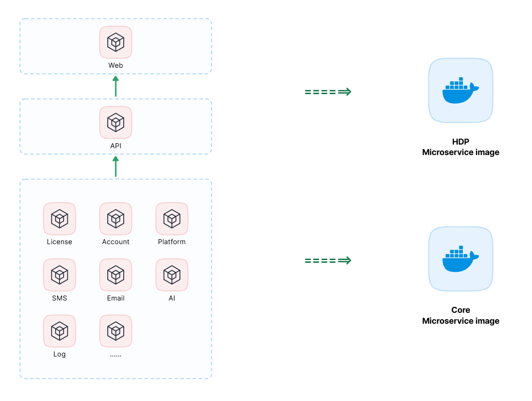
Task: Click the green arrow from API to Web
Action: point(115,86)
